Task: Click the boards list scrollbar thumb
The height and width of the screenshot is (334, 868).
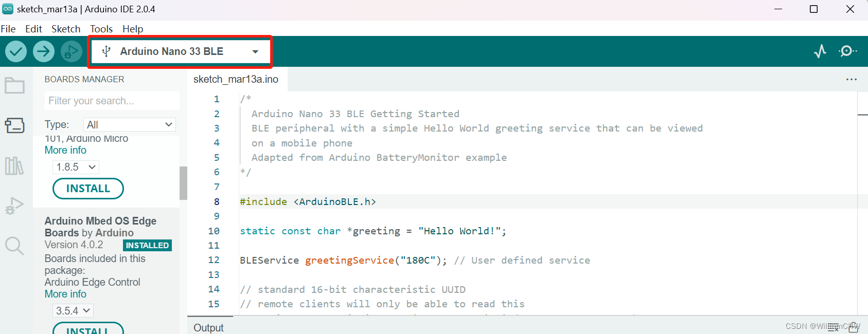Action: [183, 183]
